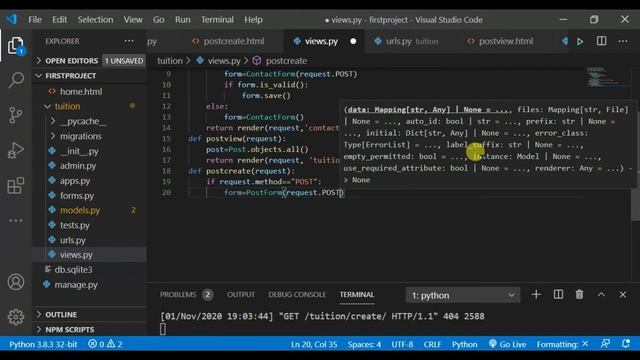Split the editor right
The image size is (640, 360).
pos(602,41)
